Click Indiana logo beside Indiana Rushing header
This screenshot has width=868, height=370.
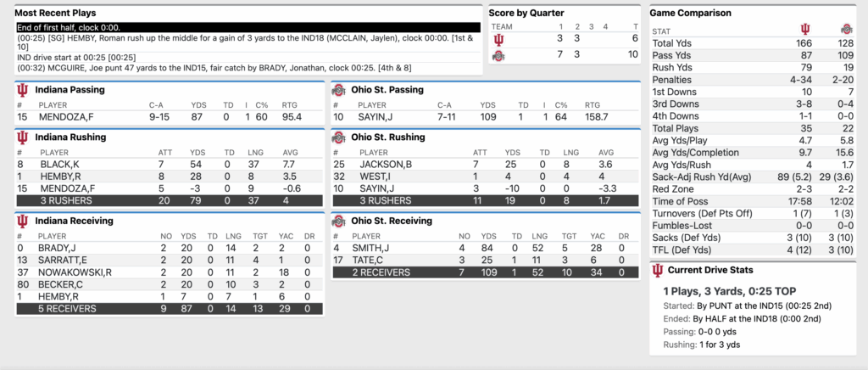point(22,137)
